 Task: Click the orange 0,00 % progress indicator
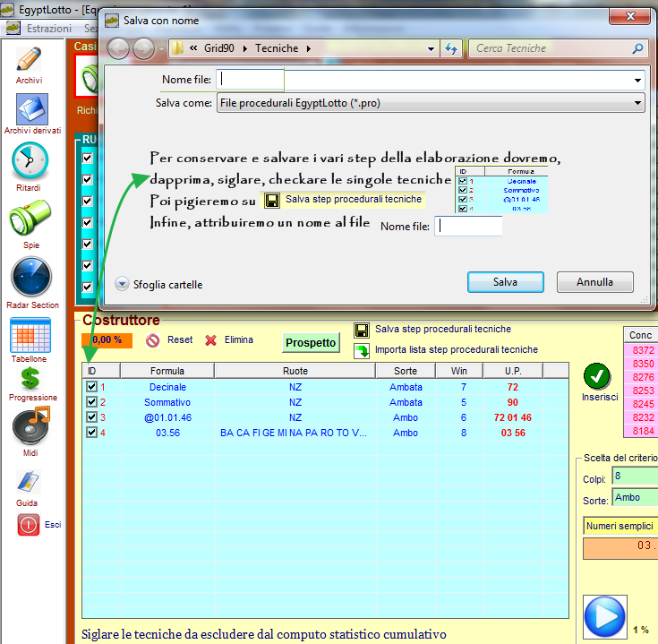pyautogui.click(x=107, y=340)
